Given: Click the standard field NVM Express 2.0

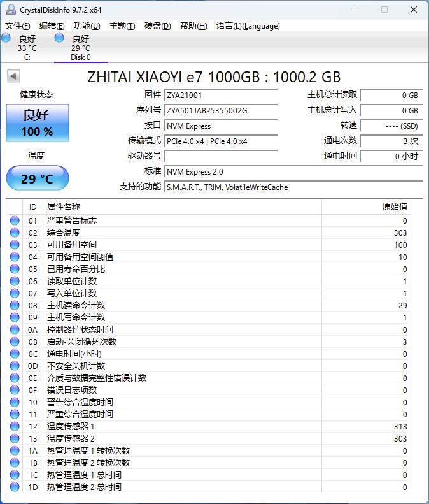Looking at the screenshot, I should [x=293, y=171].
